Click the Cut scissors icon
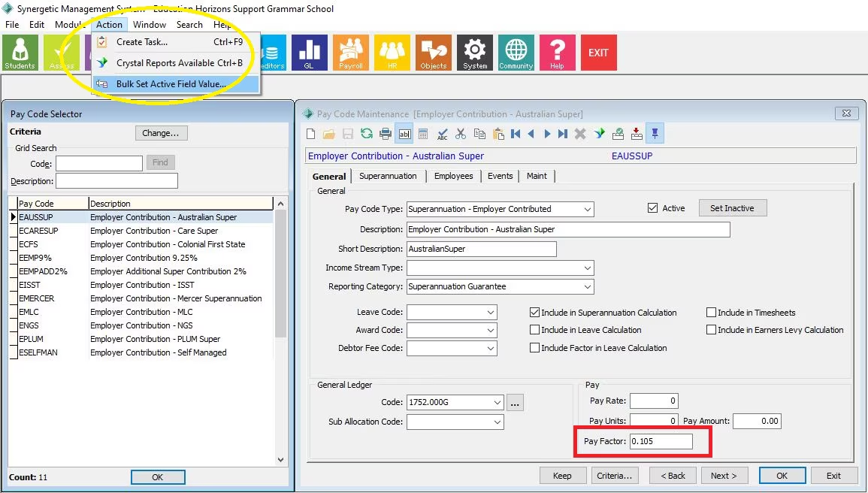 pyautogui.click(x=461, y=133)
